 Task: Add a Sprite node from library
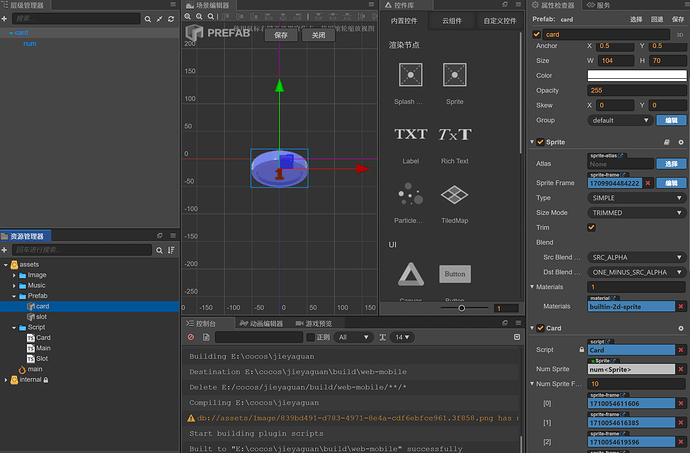[x=455, y=74]
